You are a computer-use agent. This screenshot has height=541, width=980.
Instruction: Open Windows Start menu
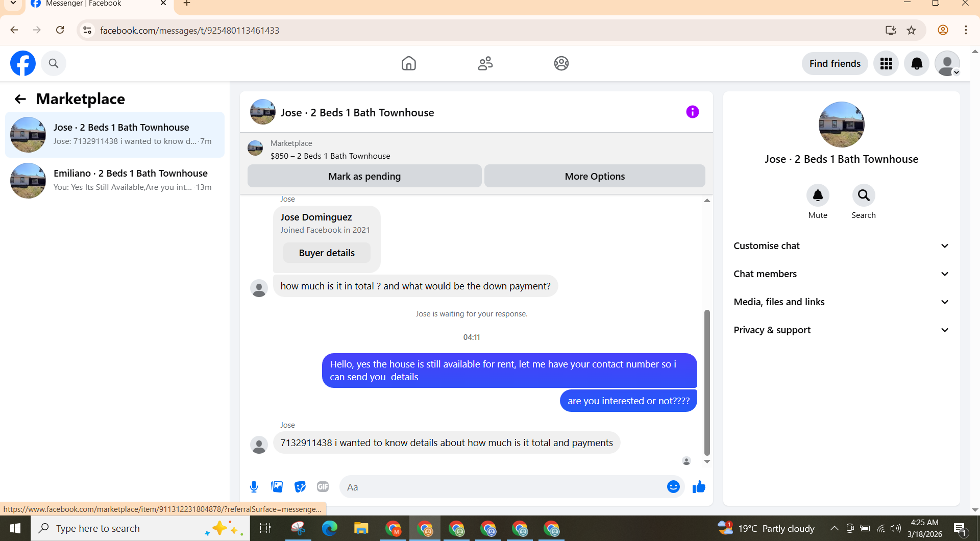tap(15, 528)
